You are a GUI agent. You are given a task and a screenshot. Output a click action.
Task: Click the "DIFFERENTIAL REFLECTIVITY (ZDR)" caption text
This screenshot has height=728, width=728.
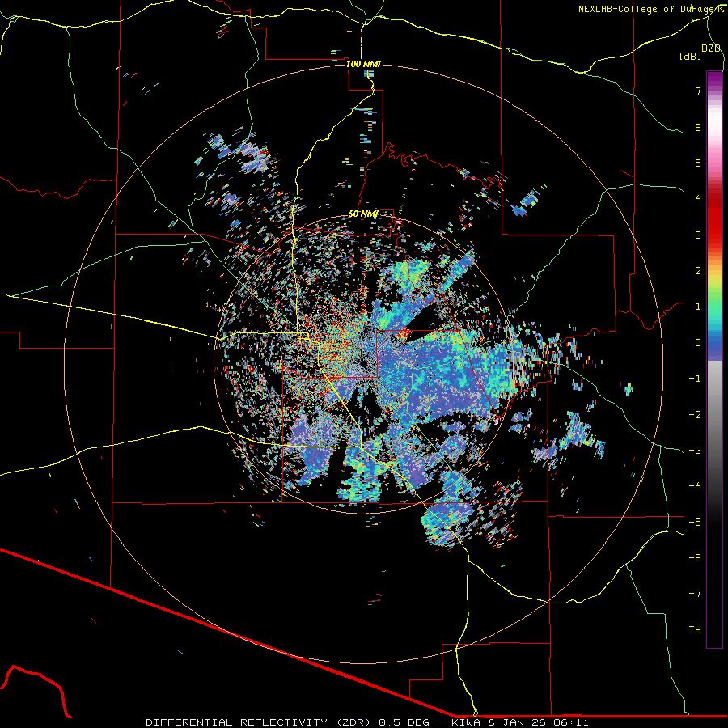point(260,722)
